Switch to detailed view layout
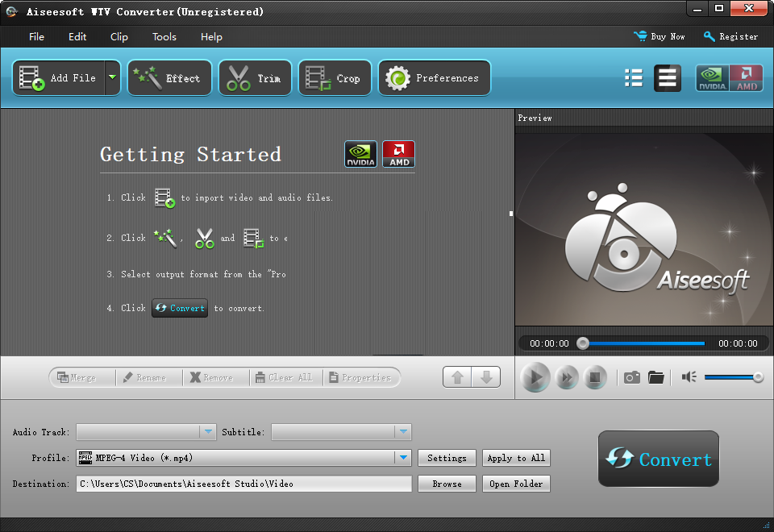Image resolution: width=774 pixels, height=532 pixels. point(668,77)
